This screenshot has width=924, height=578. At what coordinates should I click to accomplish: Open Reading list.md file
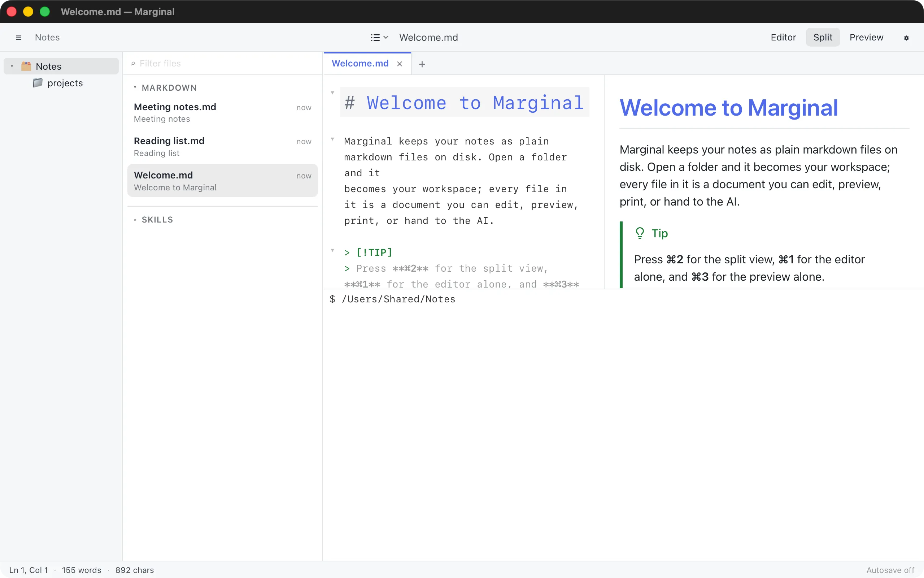tap(223, 146)
